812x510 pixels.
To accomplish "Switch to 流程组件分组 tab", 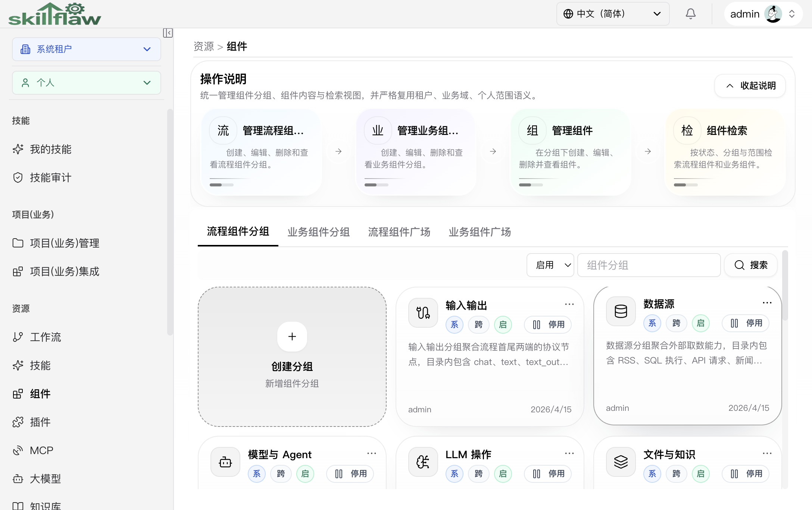I will [x=238, y=232].
